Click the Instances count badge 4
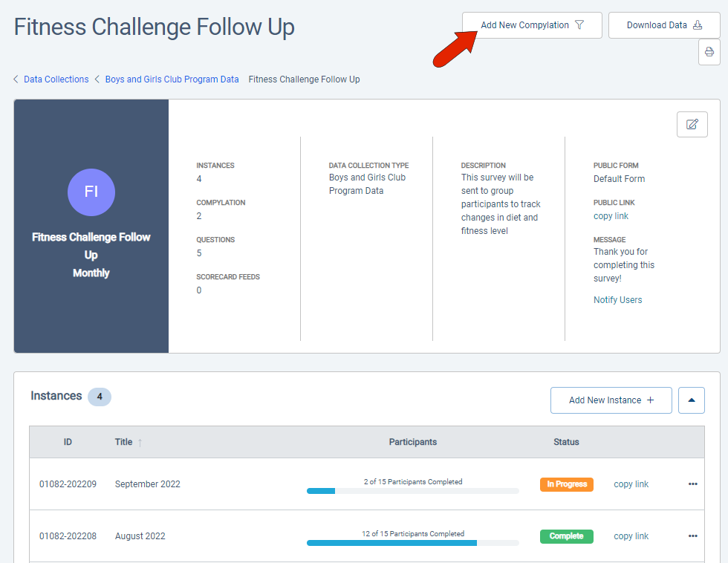The width and height of the screenshot is (728, 563). pos(100,397)
